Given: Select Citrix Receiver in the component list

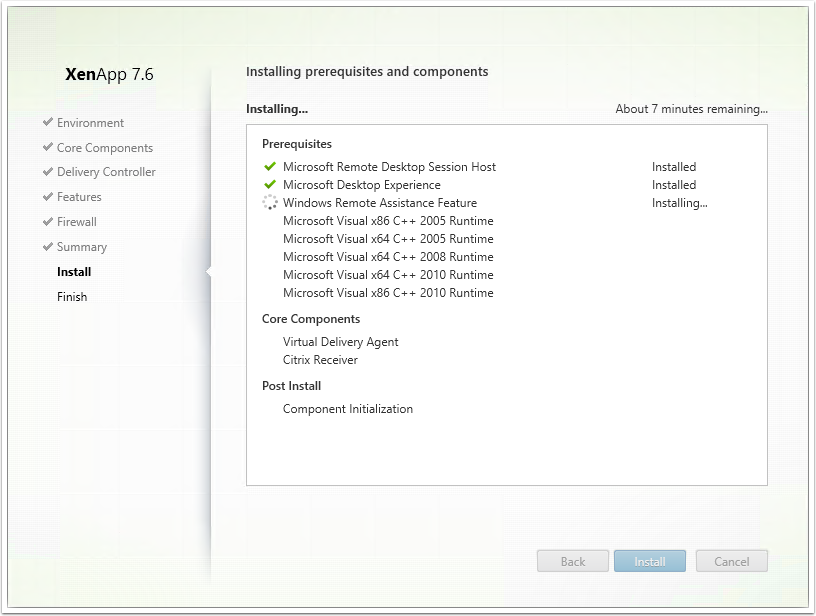Looking at the screenshot, I should 320,360.
